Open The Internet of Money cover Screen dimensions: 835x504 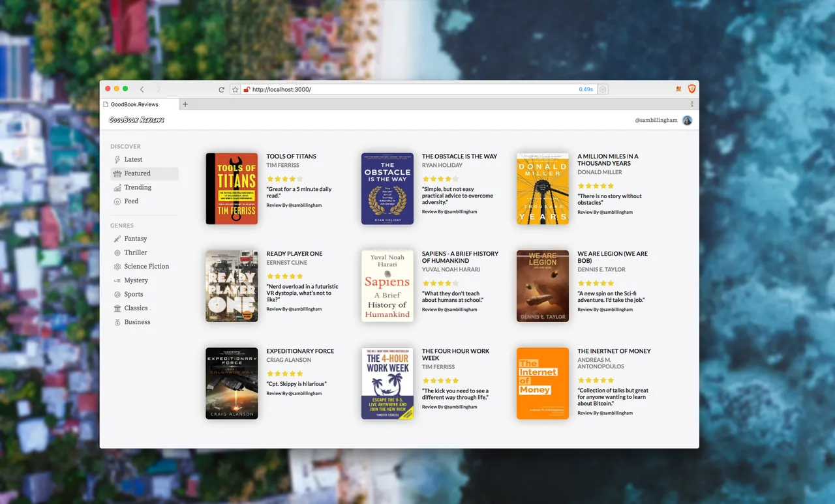(x=543, y=383)
